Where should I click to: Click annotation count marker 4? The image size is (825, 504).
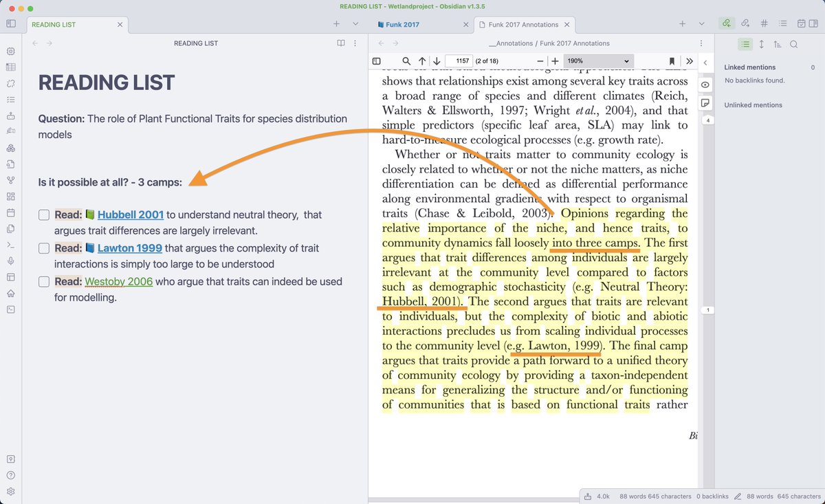click(707, 120)
